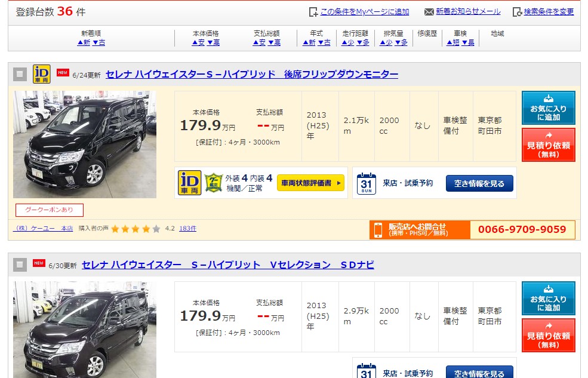Sort 排気量 largest first (▼多)
Viewport: 588px width, 378px height.
pyautogui.click(x=401, y=42)
